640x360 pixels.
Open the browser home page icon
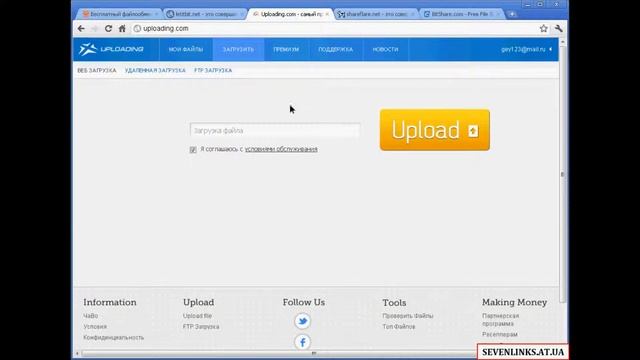(x=122, y=29)
